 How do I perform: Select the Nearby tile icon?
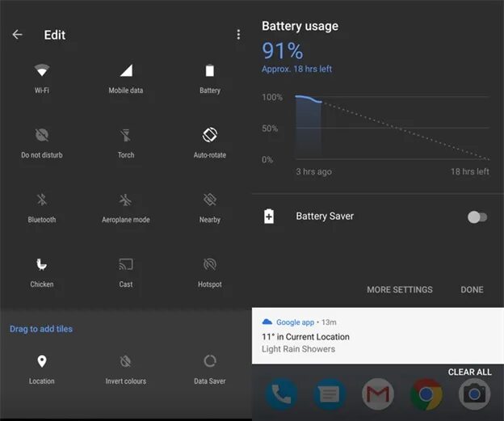pyautogui.click(x=209, y=200)
